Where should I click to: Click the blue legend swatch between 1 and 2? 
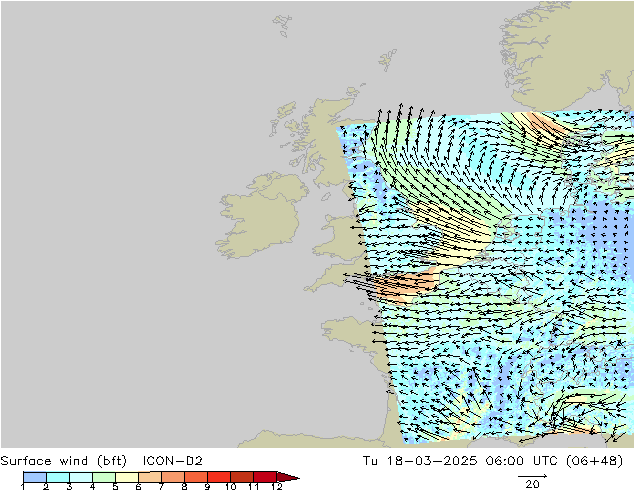[35, 477]
